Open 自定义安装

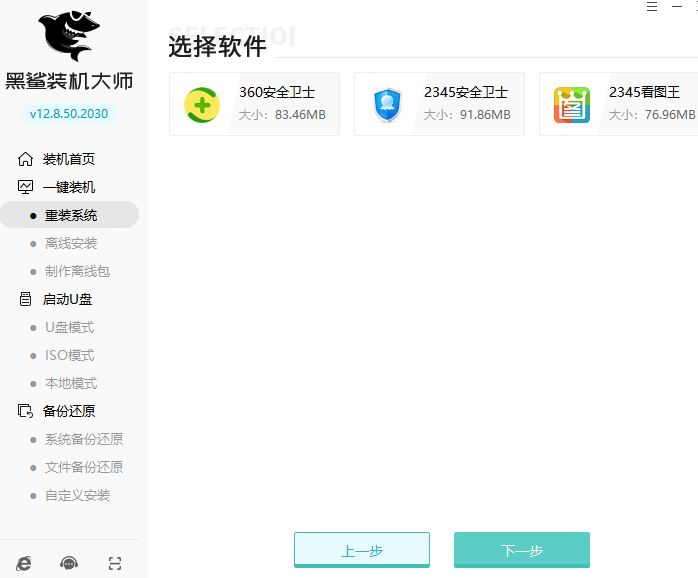coord(77,495)
